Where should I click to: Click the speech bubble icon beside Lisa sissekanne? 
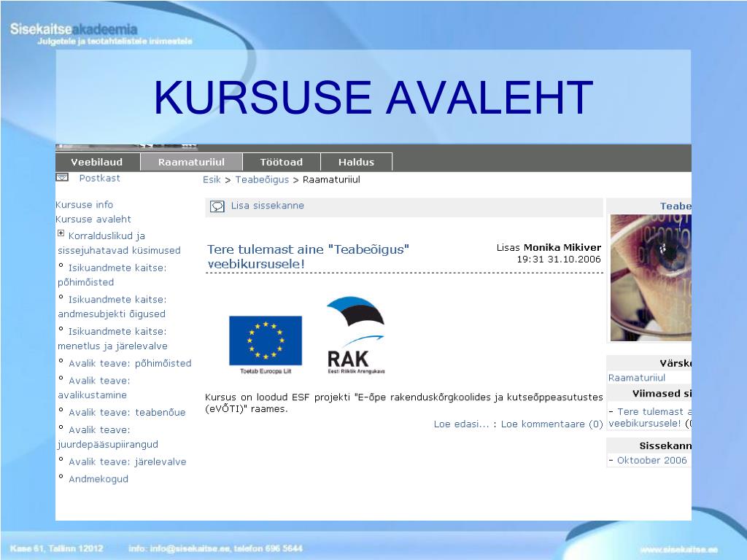click(x=217, y=206)
